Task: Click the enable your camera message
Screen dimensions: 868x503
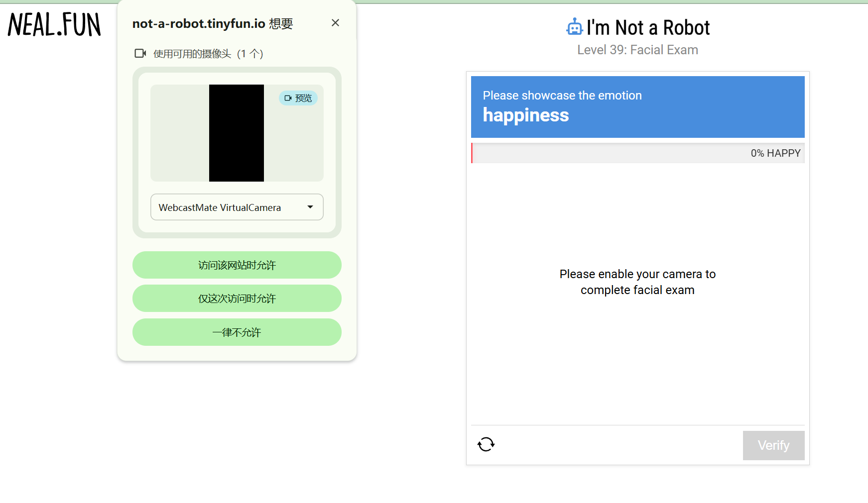Action: pyautogui.click(x=637, y=282)
